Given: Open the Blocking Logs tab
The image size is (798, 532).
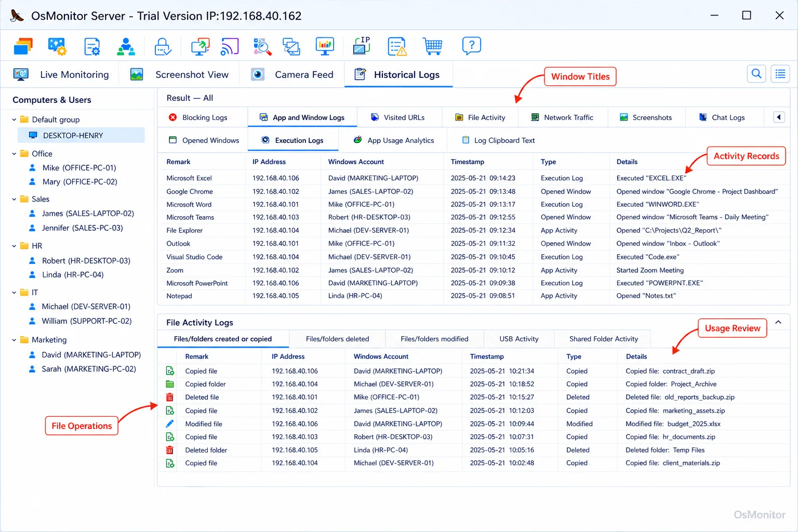Looking at the screenshot, I should (x=198, y=117).
